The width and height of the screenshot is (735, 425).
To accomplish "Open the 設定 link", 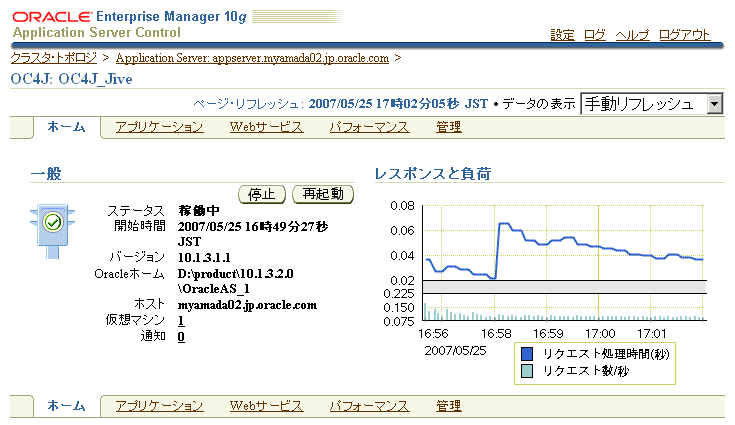I will (x=562, y=35).
